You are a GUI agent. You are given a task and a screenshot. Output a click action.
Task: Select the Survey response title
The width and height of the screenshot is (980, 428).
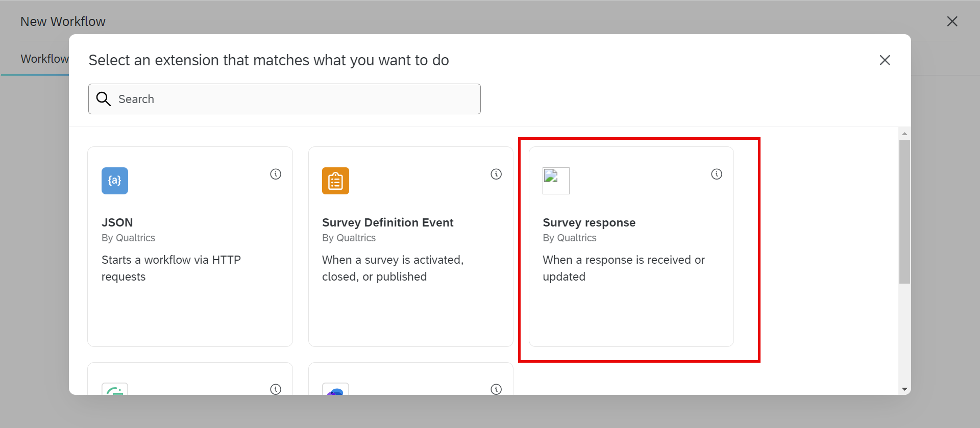[x=589, y=223]
